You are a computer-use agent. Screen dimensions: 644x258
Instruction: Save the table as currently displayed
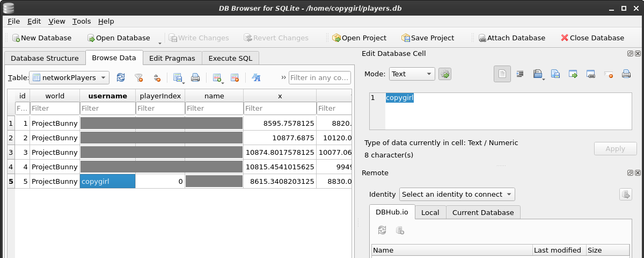pyautogui.click(x=178, y=77)
